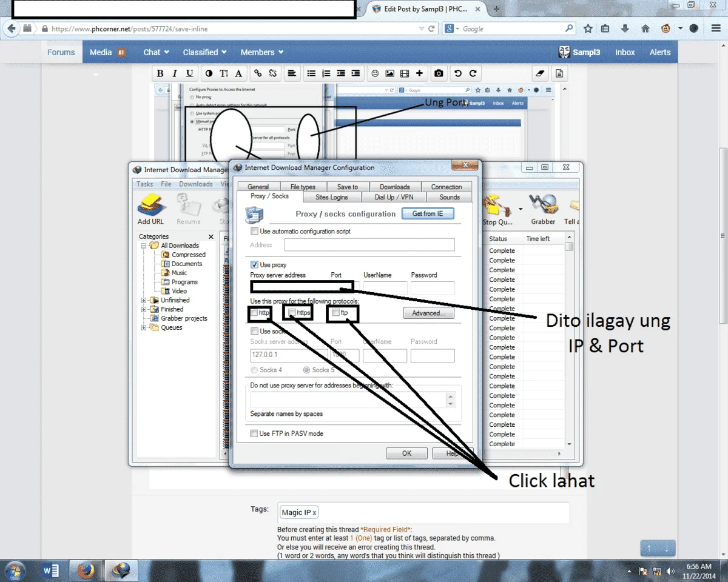Open the Connection tab
This screenshot has width=728, height=582.
[x=447, y=187]
